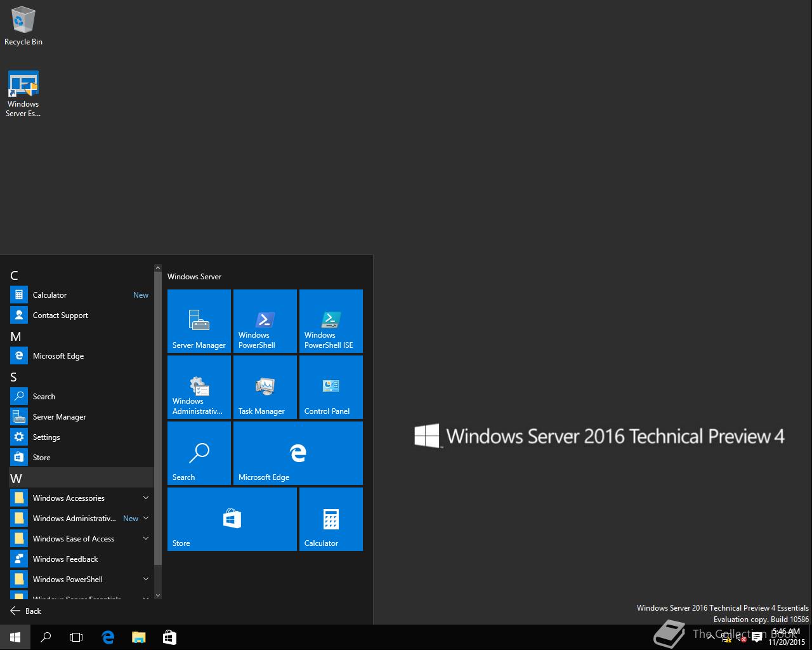The image size is (812, 650).
Task: Launch the Task Manager tile
Action: [265, 387]
